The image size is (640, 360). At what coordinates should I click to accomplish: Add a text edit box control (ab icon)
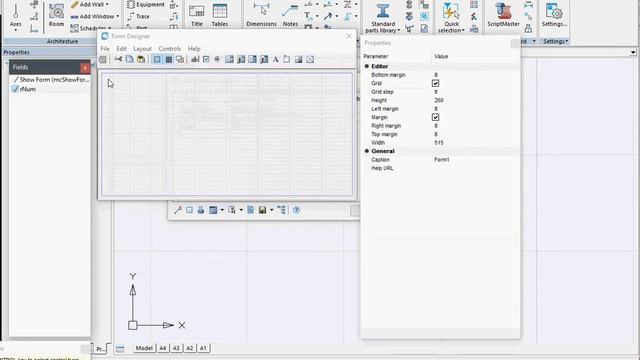[195, 60]
